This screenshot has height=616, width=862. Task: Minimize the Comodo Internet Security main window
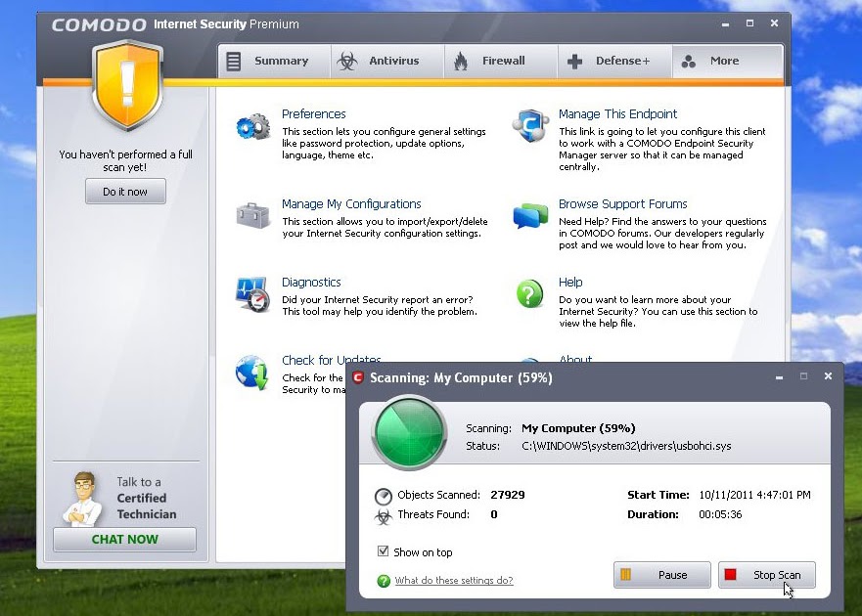725,23
